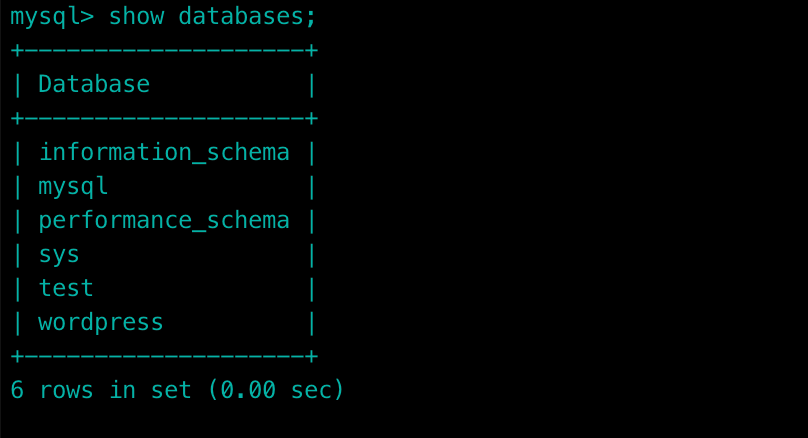Select the wordpress database name

(101, 323)
